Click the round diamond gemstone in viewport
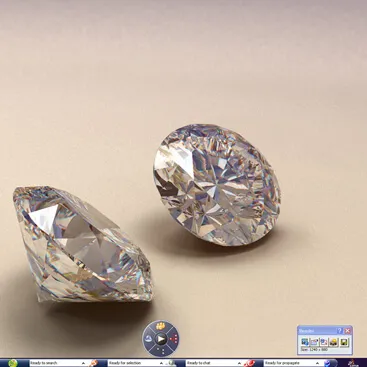This screenshot has width=367, height=367. pos(217,185)
